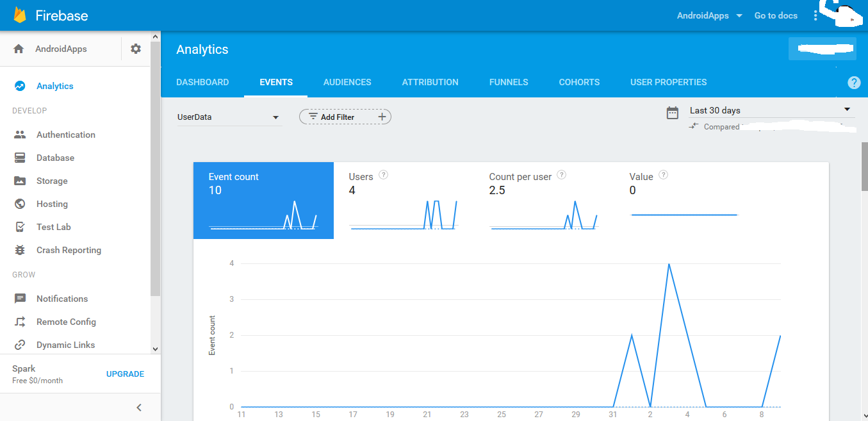Click the Database icon in sidebar
This screenshot has width=868, height=421.
(x=20, y=158)
